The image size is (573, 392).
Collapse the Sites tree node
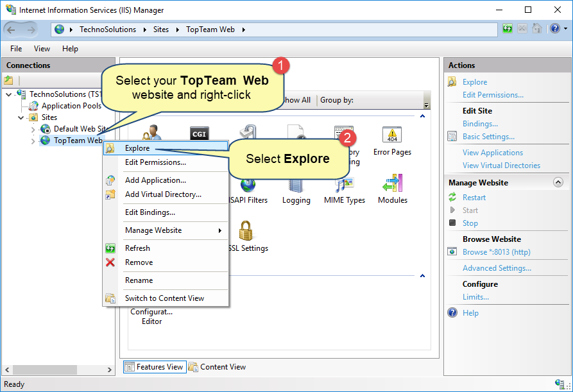[21, 117]
